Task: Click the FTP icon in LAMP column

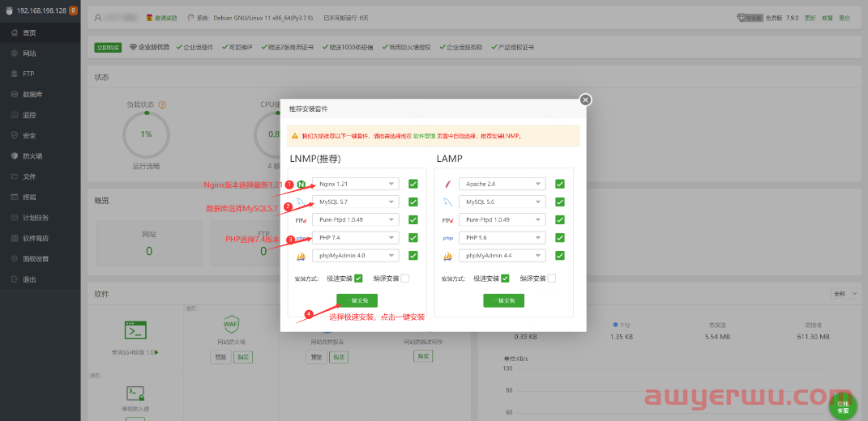Action: coord(447,220)
